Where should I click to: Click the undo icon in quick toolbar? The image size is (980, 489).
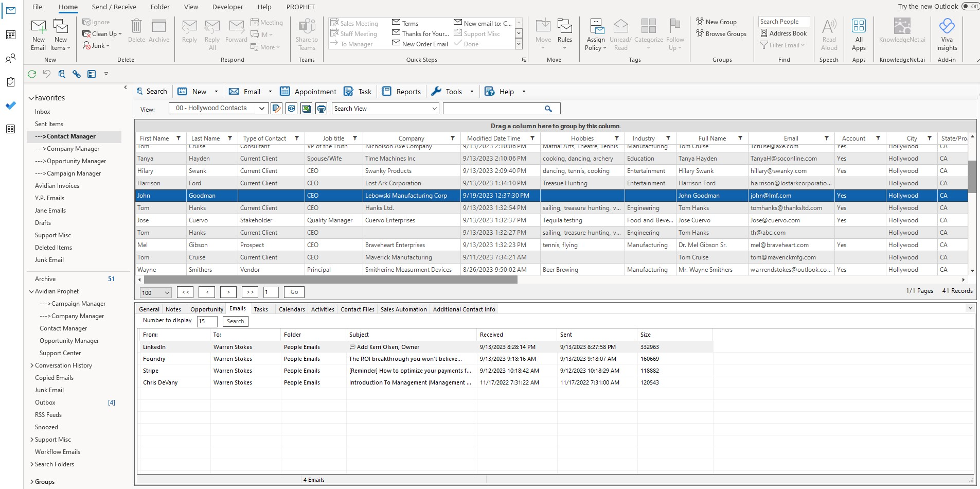click(47, 74)
